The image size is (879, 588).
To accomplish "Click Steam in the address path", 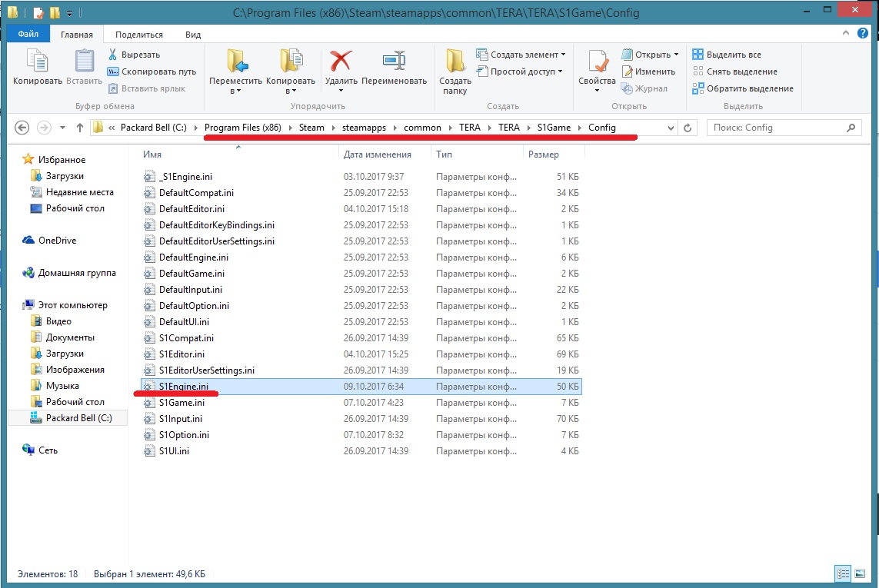I will (311, 128).
